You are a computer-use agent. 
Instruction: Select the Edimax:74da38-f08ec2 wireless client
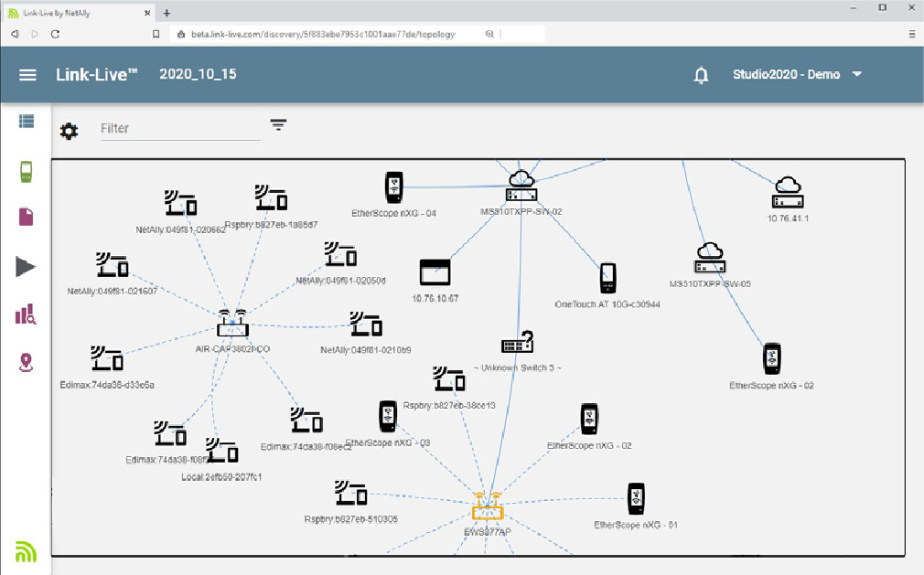tap(306, 420)
